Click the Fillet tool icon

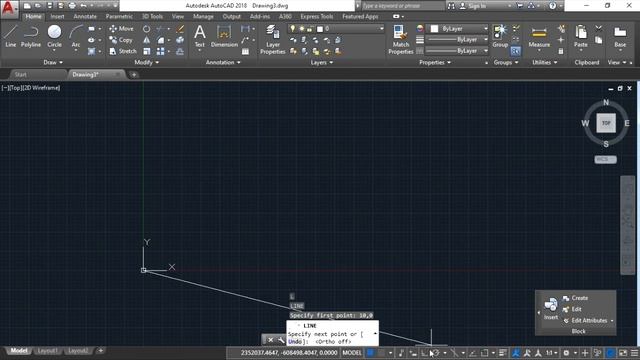[x=160, y=40]
